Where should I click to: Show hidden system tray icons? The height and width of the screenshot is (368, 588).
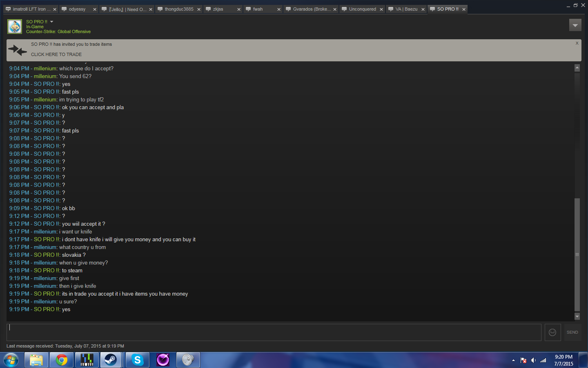pos(513,360)
